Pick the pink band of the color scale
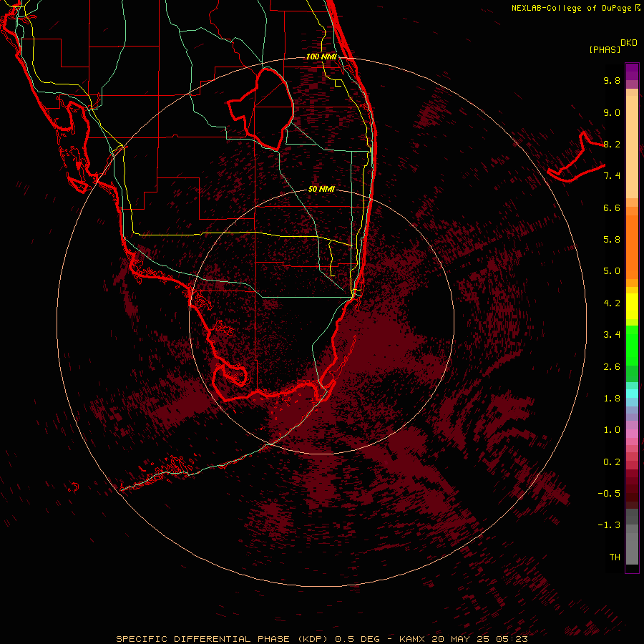Image resolution: width=644 pixels, height=644 pixels. click(x=632, y=434)
